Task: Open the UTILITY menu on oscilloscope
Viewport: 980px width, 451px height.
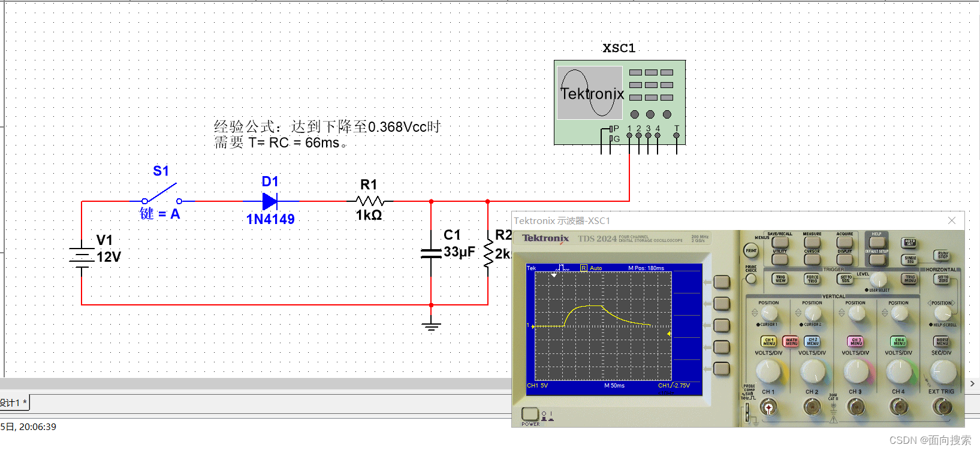Action: [780, 259]
